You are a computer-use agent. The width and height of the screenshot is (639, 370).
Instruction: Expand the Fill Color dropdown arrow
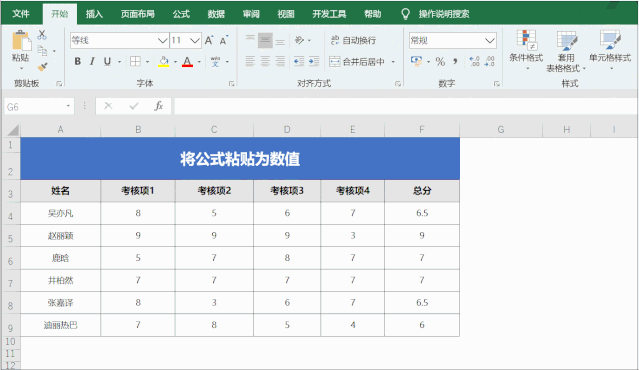[175, 62]
